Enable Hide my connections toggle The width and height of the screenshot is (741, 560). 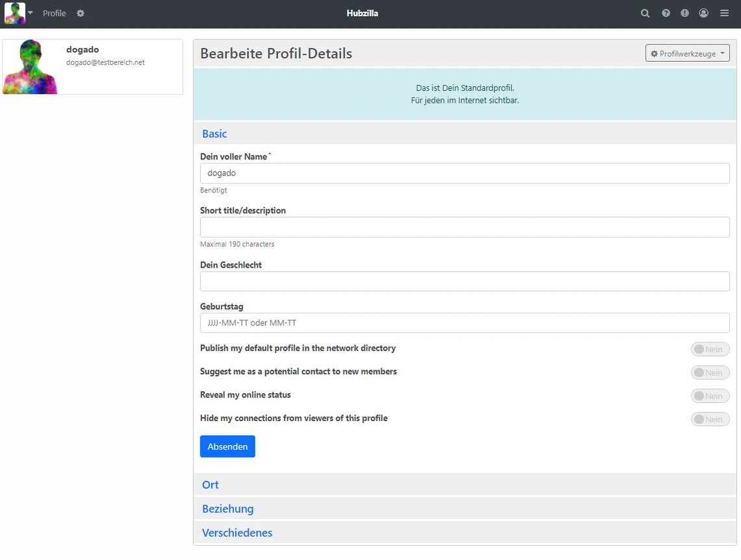tap(710, 420)
